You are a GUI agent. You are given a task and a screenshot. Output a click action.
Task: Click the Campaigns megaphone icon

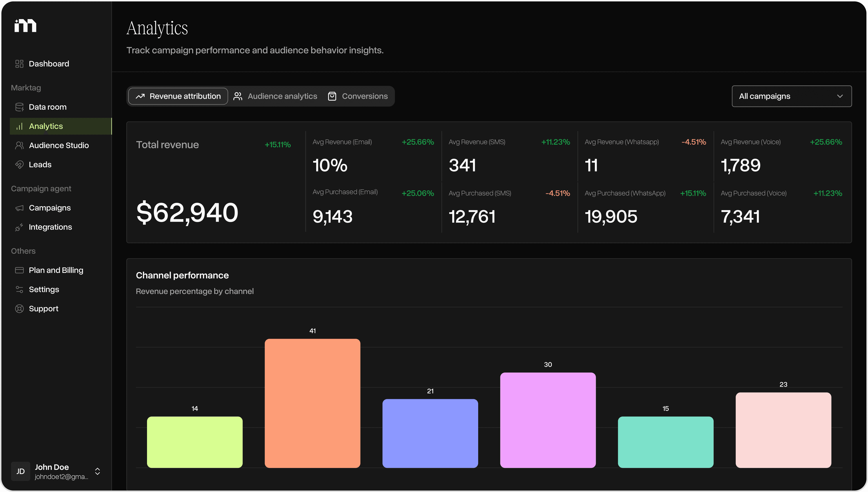click(19, 208)
